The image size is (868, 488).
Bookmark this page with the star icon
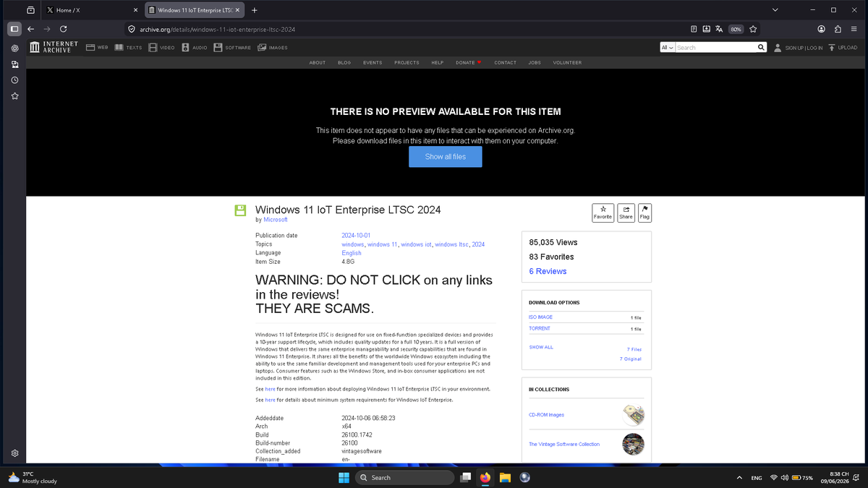pyautogui.click(x=753, y=29)
